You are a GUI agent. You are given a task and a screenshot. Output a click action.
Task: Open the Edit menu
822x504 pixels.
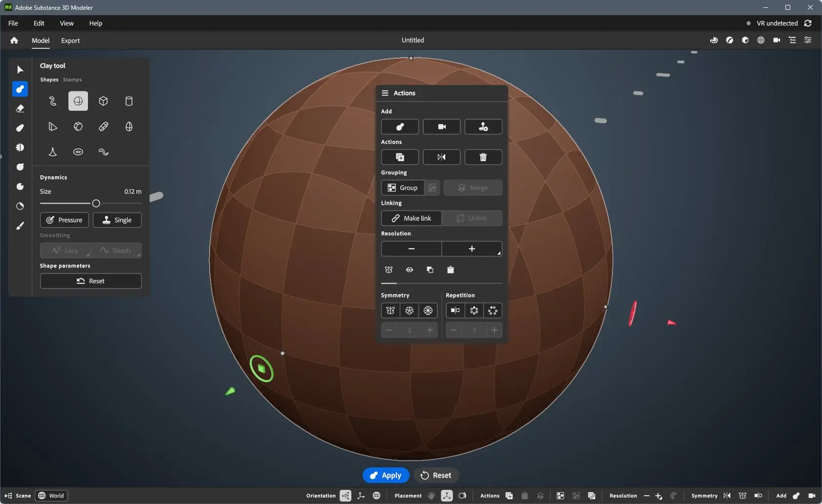tap(39, 23)
